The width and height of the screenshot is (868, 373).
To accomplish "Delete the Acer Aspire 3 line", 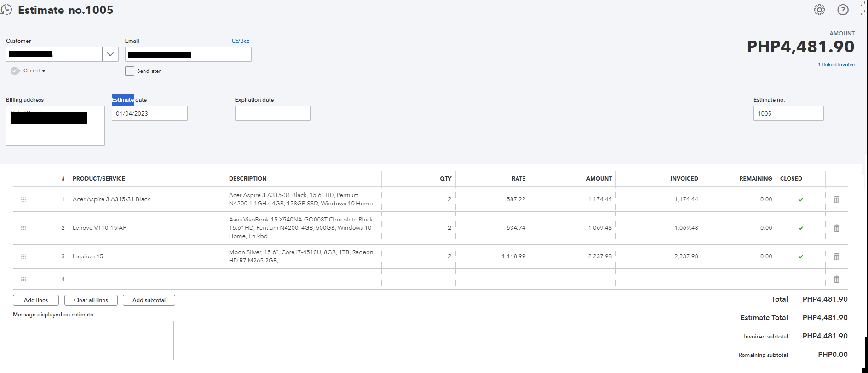I will pos(837,199).
